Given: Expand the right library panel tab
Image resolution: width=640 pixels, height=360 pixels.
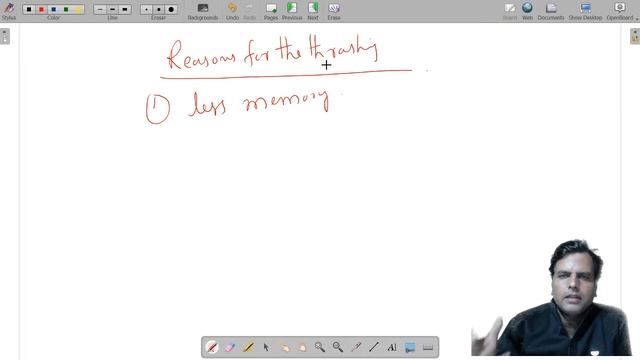Looking at the screenshot, I should click(635, 36).
